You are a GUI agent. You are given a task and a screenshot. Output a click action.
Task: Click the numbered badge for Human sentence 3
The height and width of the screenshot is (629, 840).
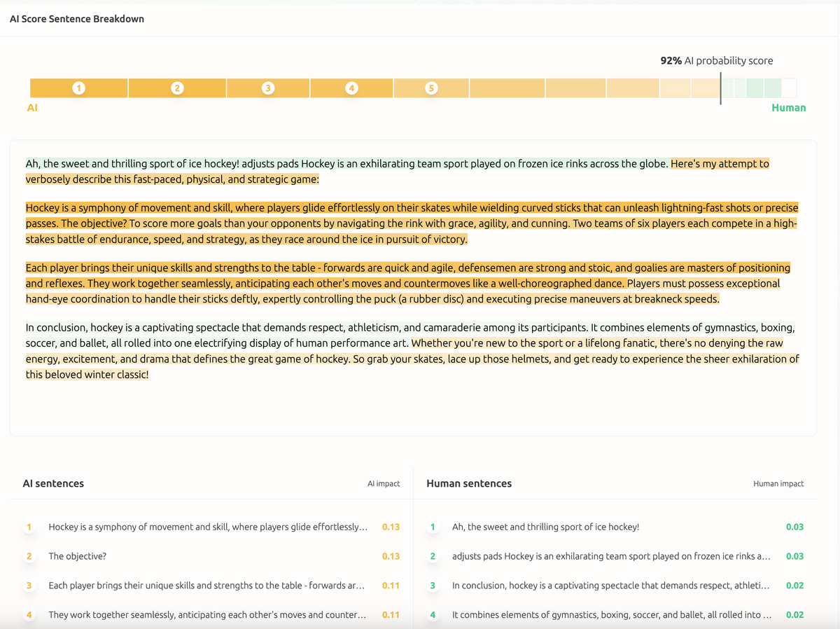click(x=433, y=586)
